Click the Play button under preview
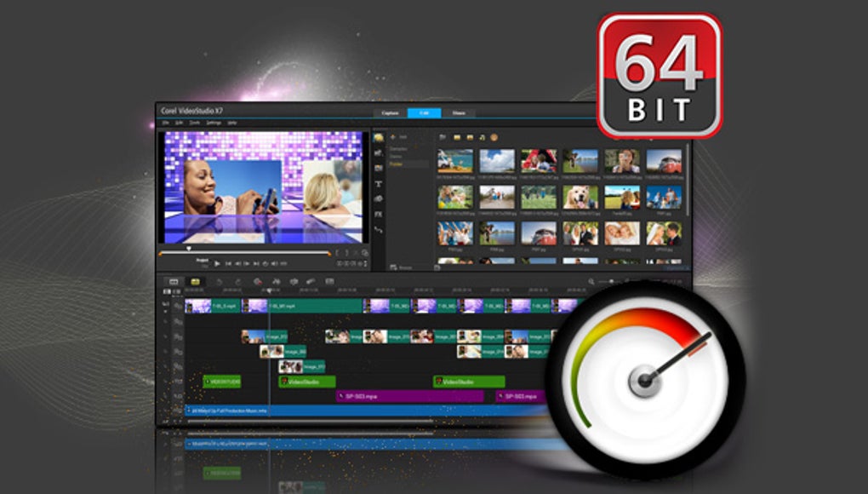Viewport: 868px width, 494px height. (x=217, y=264)
